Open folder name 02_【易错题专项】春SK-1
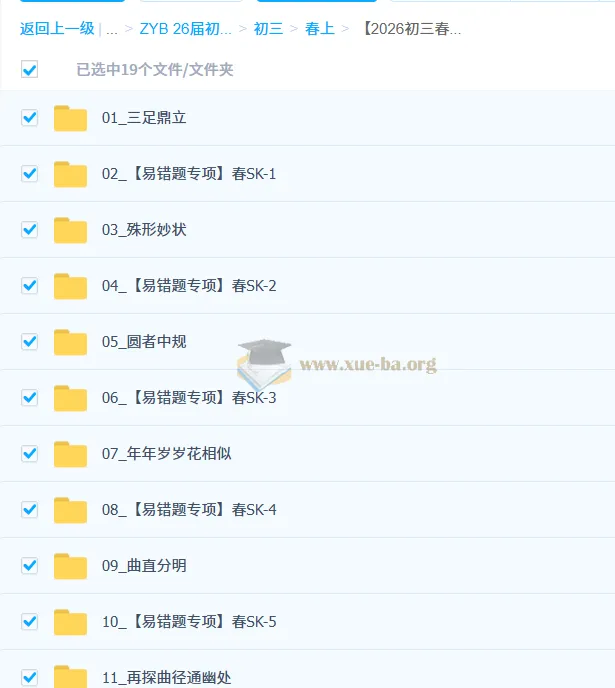The height and width of the screenshot is (688, 615). click(189, 174)
